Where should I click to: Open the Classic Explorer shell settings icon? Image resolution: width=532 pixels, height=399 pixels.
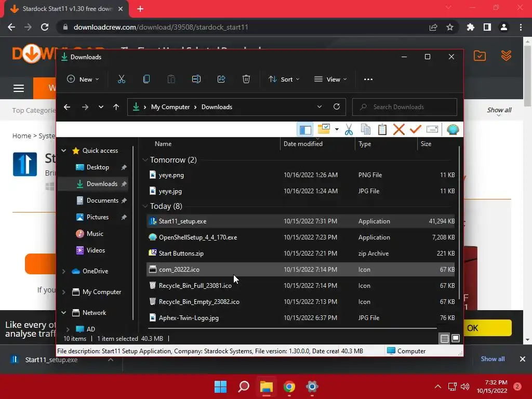pyautogui.click(x=453, y=129)
